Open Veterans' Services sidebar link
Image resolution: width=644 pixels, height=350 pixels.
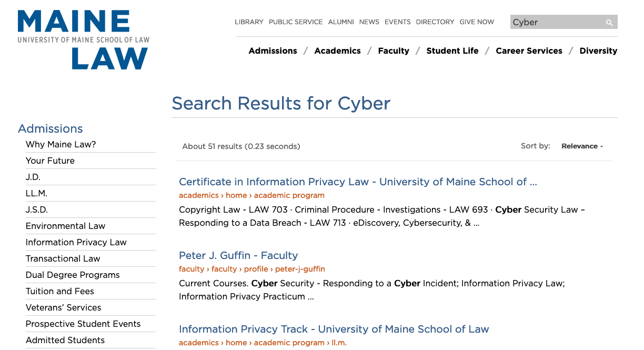point(63,307)
